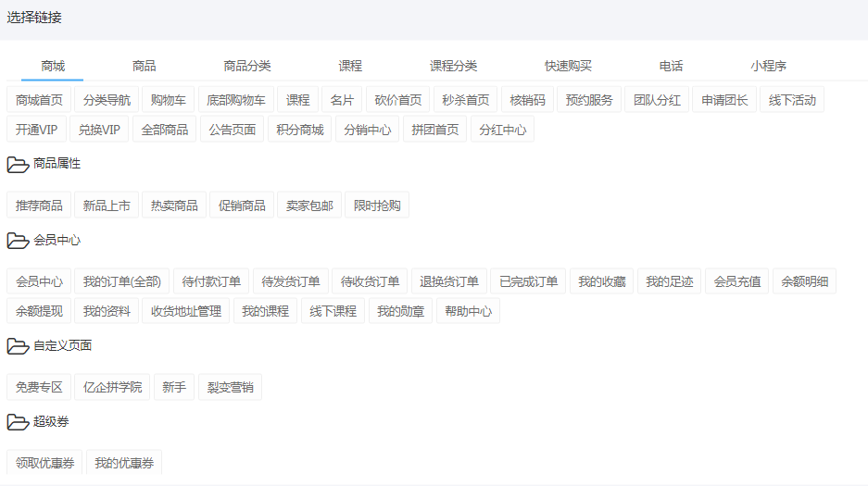Choose the 已完成订单 button
Screen dimensions: 868x486
tap(528, 281)
